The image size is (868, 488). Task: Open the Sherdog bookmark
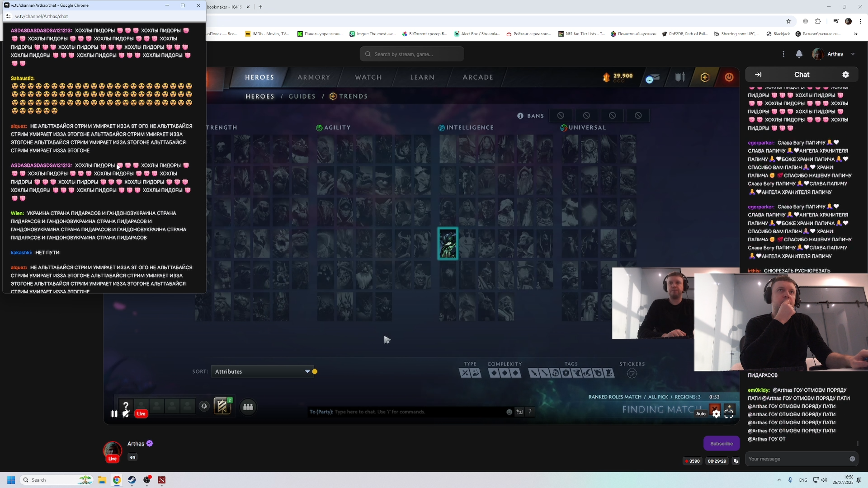point(736,34)
